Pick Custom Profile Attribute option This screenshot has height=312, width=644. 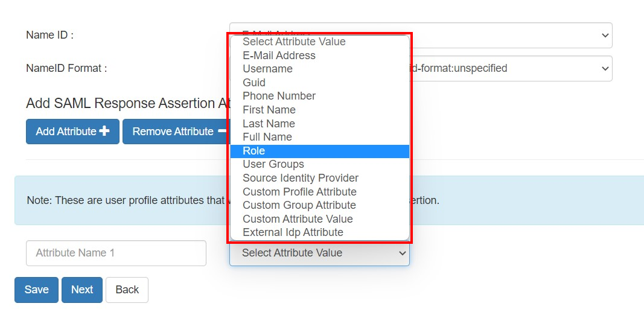(319, 192)
